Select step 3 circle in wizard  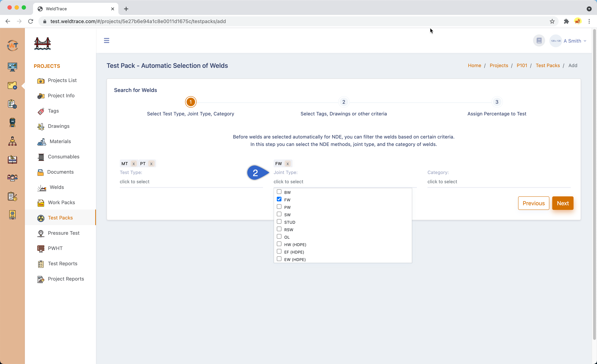[497, 102]
